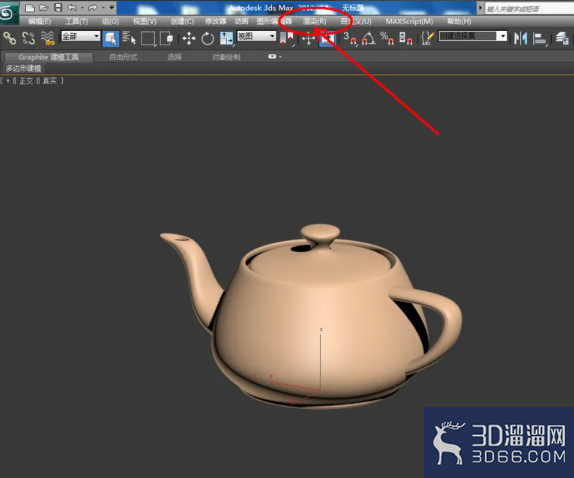Switch to the Graphite 建模工具 tab
Viewport: 574px width, 478px height.
pyautogui.click(x=48, y=57)
